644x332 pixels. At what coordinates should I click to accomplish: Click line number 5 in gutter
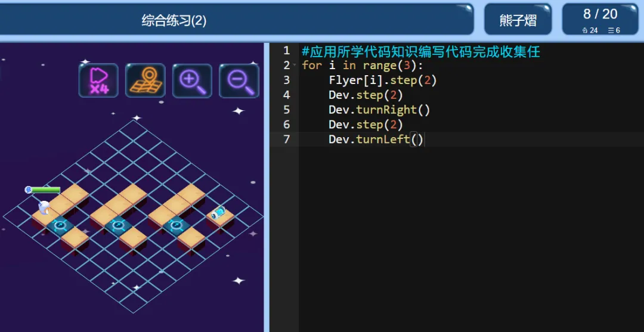click(x=287, y=110)
